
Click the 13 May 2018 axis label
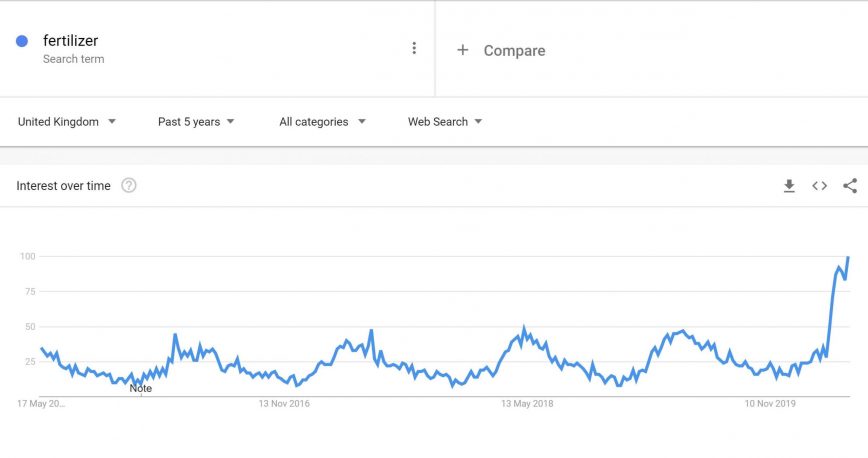coord(527,404)
